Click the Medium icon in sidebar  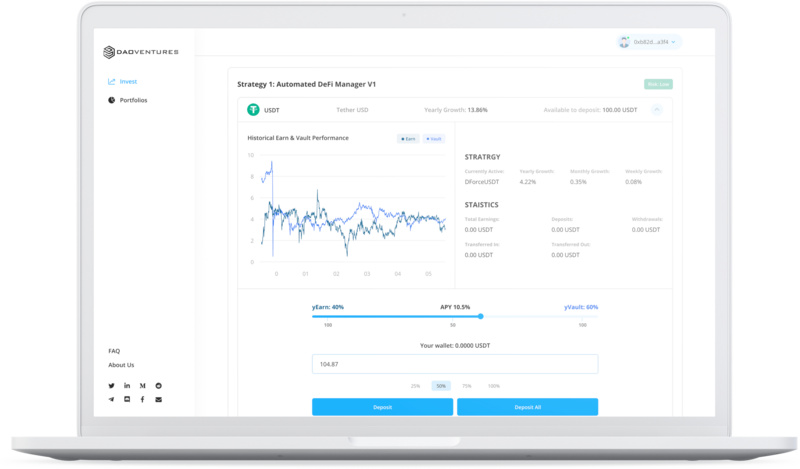click(143, 386)
